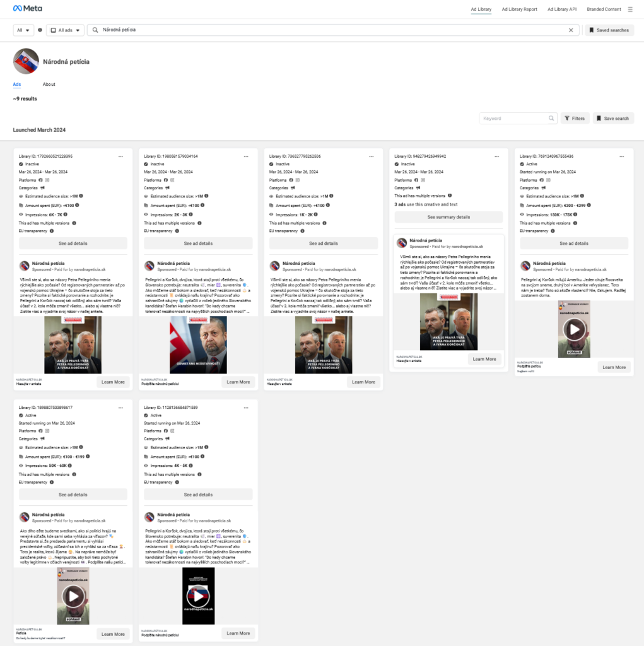Click the audience size info icon on the 50K - 60K card
644x646 pixels.
click(x=81, y=447)
